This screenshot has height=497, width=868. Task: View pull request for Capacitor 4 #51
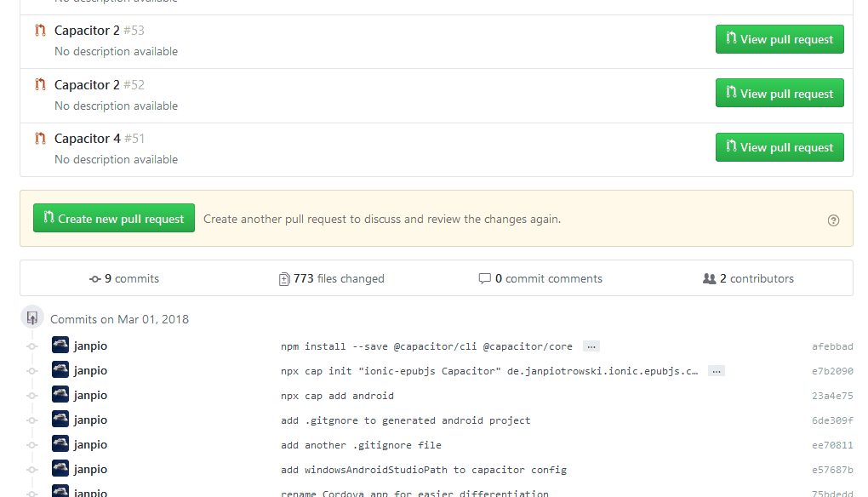pyautogui.click(x=779, y=146)
